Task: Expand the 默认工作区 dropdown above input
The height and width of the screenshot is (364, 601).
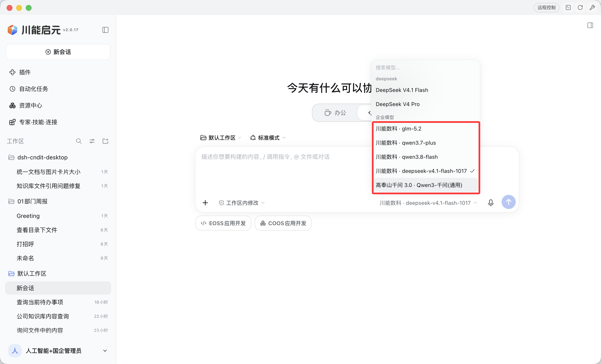Action: (x=220, y=138)
